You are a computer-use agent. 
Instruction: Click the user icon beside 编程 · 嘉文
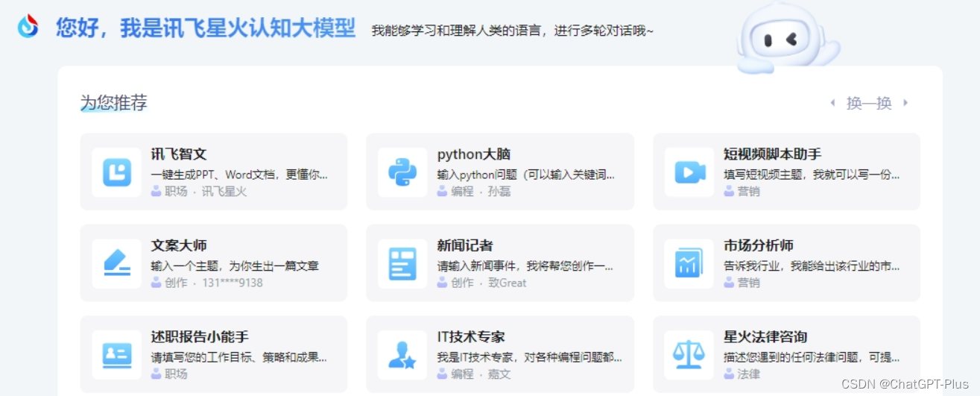442,374
